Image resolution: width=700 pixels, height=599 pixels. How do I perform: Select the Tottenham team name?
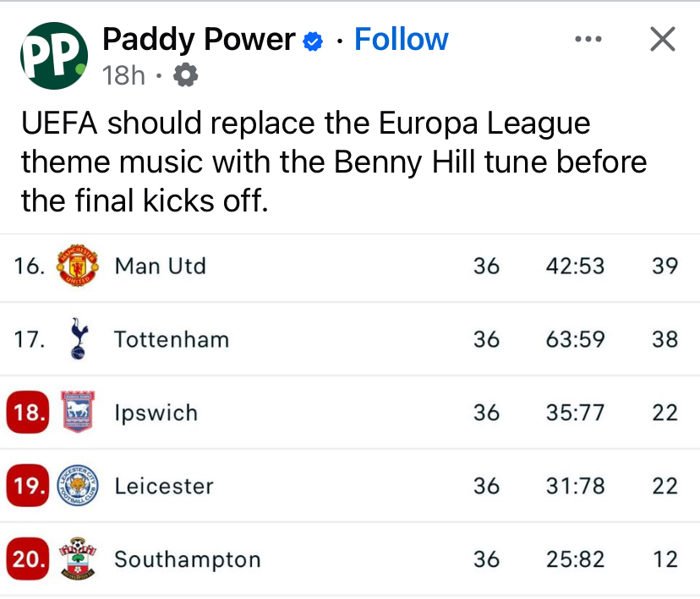point(172,339)
